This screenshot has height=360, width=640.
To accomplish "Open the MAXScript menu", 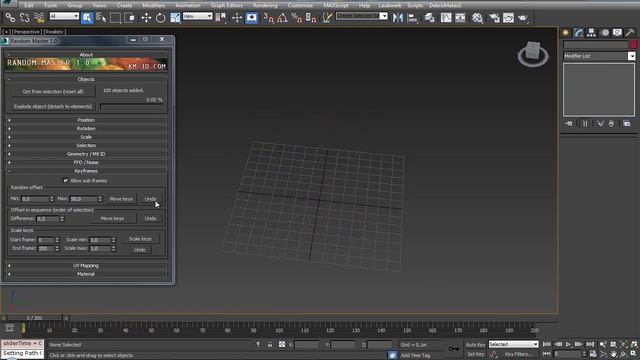I will click(336, 5).
